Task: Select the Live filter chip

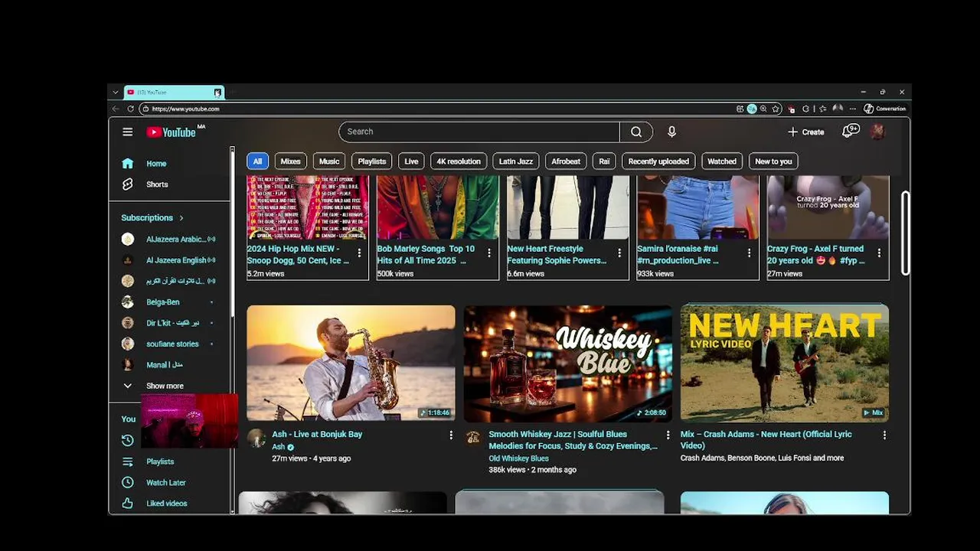Action: tap(411, 161)
